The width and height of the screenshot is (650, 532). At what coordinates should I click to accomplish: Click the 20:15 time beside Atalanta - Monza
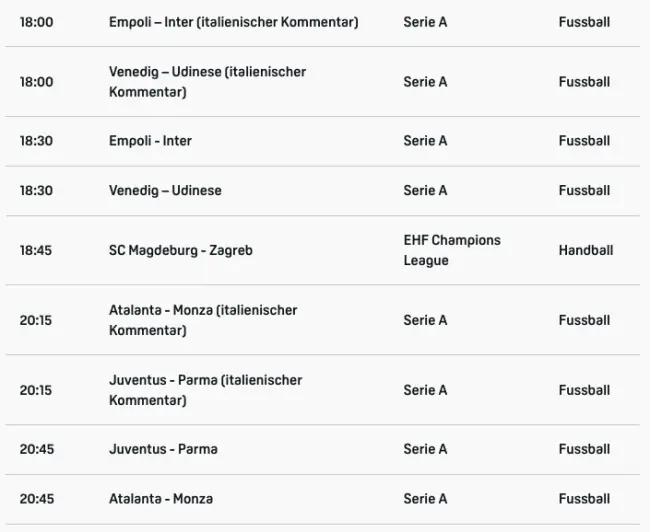point(36,320)
